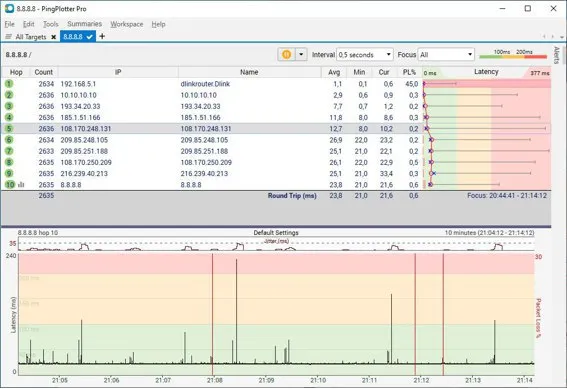Click the hop 10 graph bars icon
Image resolution: width=567 pixels, height=389 pixels.
[x=21, y=185]
